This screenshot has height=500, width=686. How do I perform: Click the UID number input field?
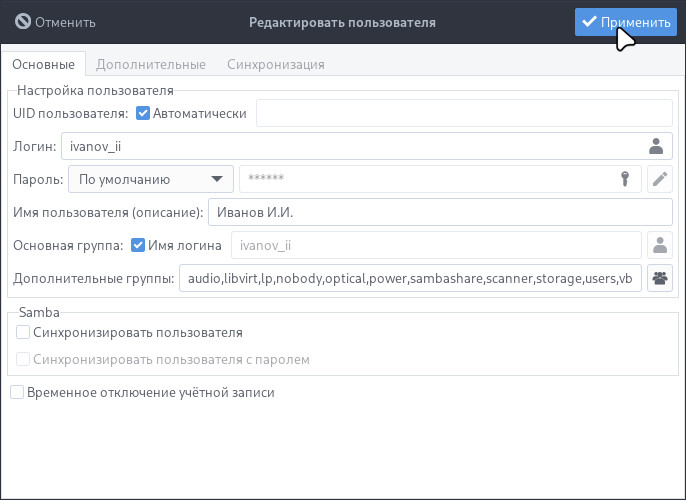tap(464, 113)
